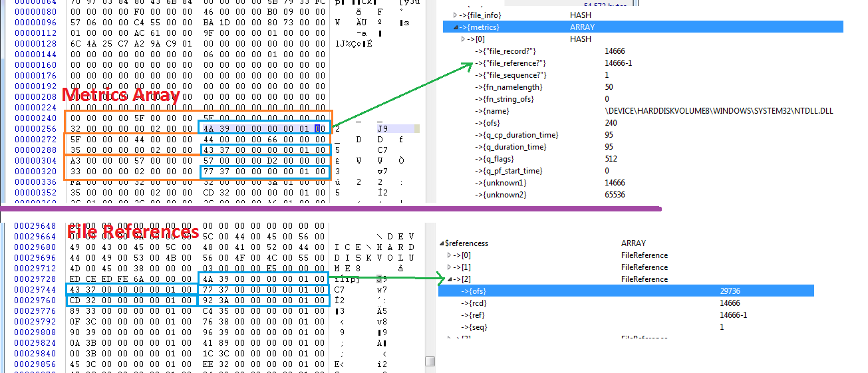Expand the [0] FileReference node
This screenshot has height=373, width=868.
[450, 255]
